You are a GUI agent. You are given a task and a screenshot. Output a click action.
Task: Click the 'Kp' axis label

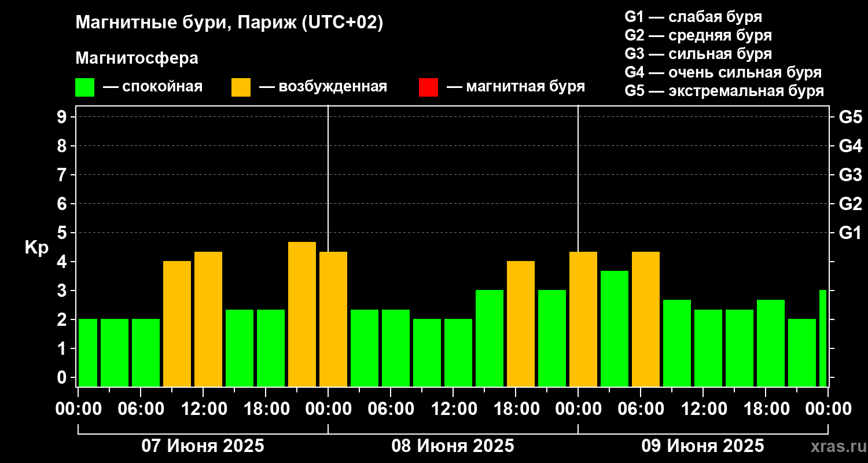pyautogui.click(x=36, y=248)
